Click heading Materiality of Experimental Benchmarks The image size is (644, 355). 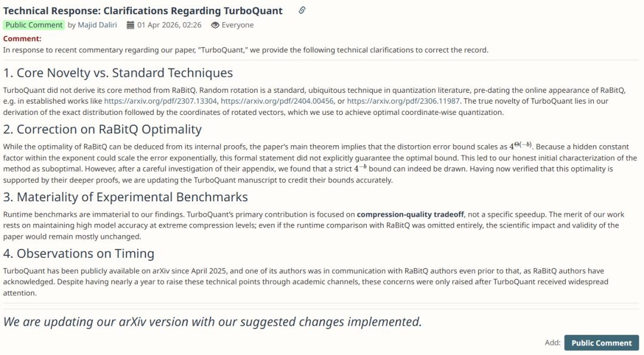point(125,197)
